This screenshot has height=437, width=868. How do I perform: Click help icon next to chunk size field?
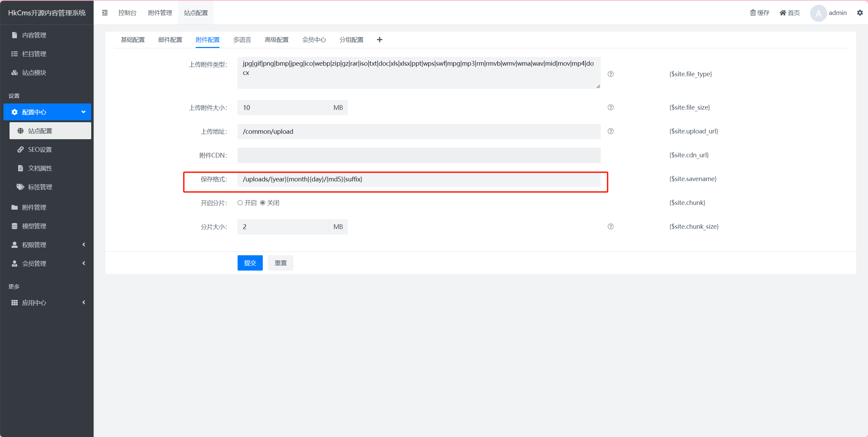coord(611,226)
